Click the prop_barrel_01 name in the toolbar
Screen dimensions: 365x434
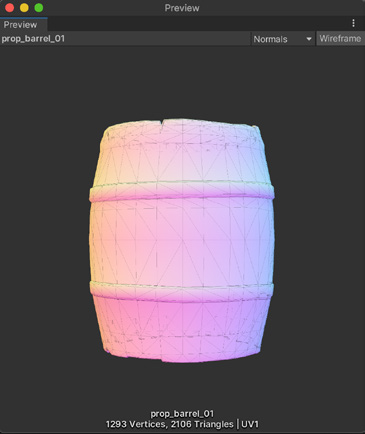click(x=33, y=39)
